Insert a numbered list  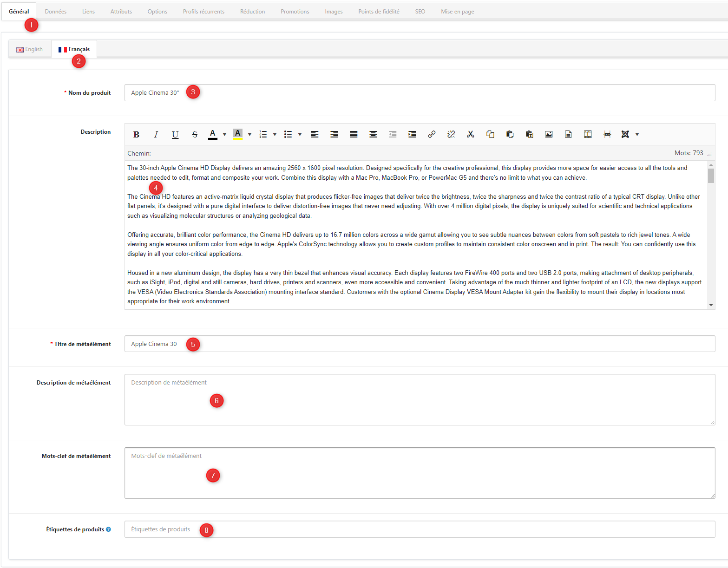263,135
